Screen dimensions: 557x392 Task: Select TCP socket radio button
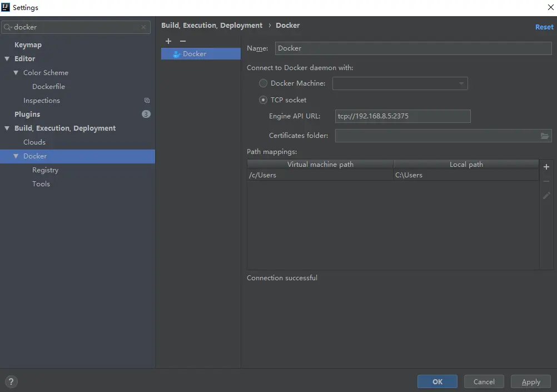pyautogui.click(x=263, y=100)
